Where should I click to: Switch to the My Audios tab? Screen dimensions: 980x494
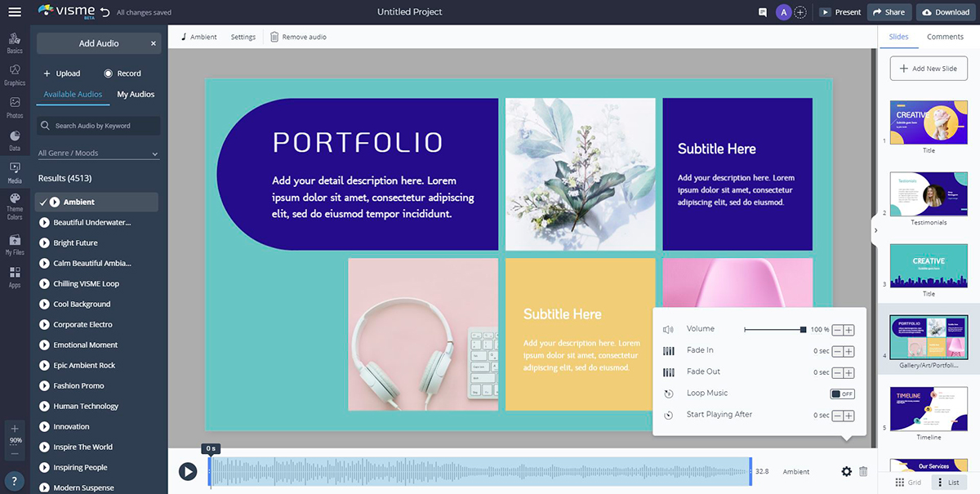(x=136, y=95)
